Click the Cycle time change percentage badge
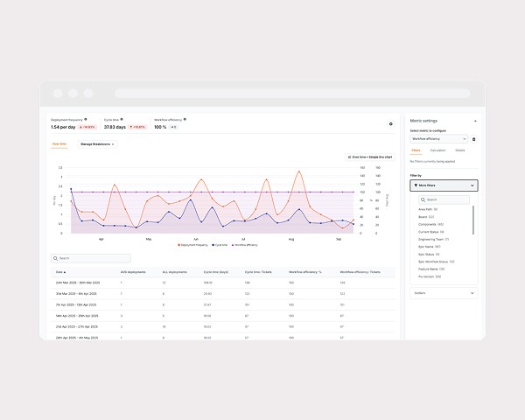The width and height of the screenshot is (525, 420). [137, 127]
